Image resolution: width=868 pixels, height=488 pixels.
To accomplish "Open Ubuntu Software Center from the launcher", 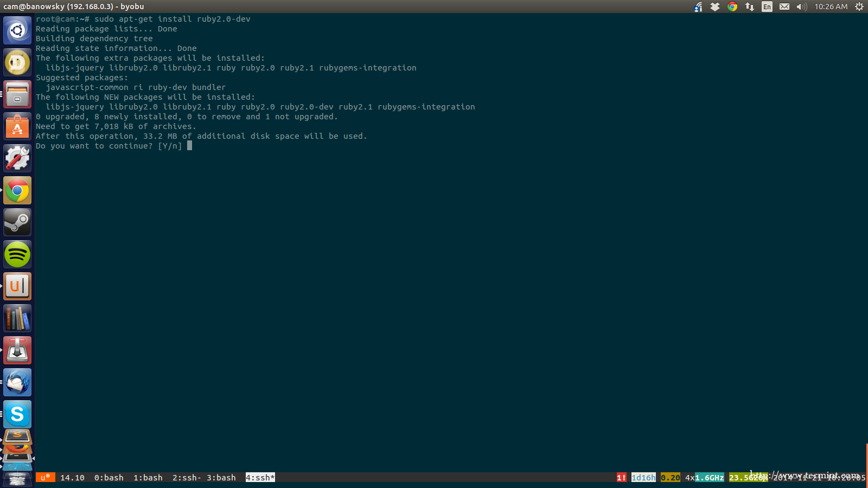I will pos(17,126).
